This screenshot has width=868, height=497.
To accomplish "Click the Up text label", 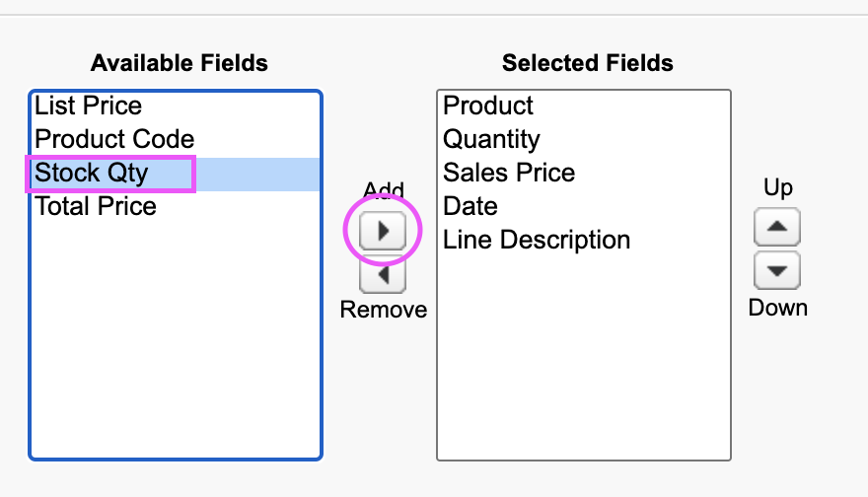I will click(x=778, y=187).
